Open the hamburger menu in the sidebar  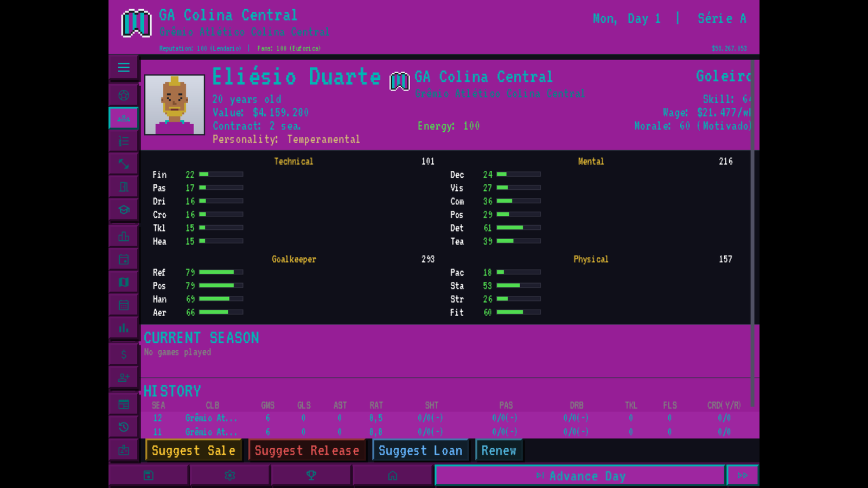124,68
